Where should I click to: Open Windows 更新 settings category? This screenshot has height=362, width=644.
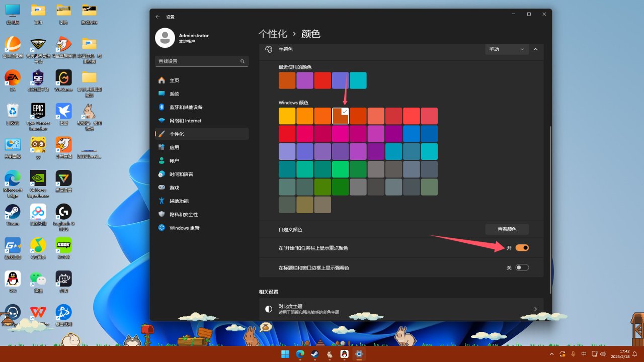tap(202, 228)
